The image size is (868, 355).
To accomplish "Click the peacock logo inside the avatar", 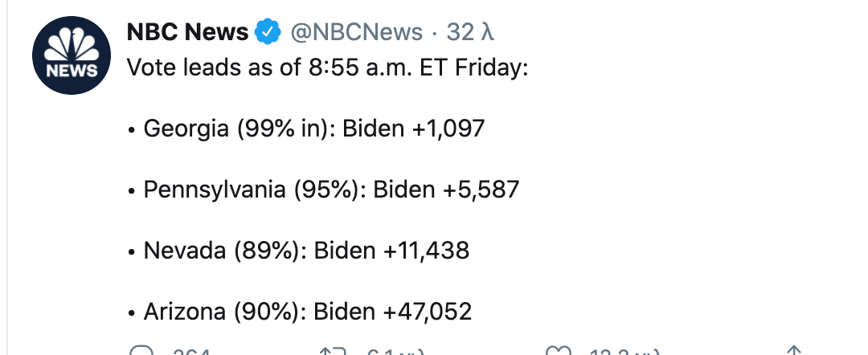I will coord(66,48).
